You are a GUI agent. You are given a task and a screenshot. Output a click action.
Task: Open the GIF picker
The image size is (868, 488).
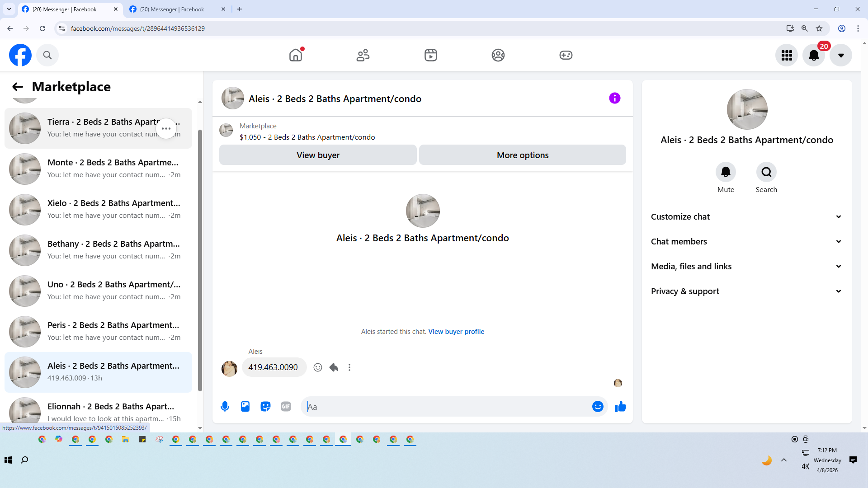click(286, 407)
